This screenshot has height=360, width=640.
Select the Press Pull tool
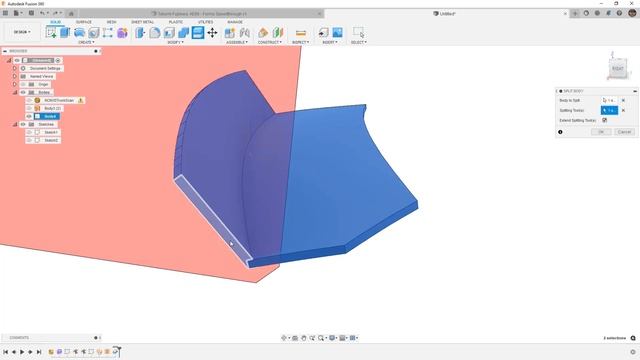140,32
